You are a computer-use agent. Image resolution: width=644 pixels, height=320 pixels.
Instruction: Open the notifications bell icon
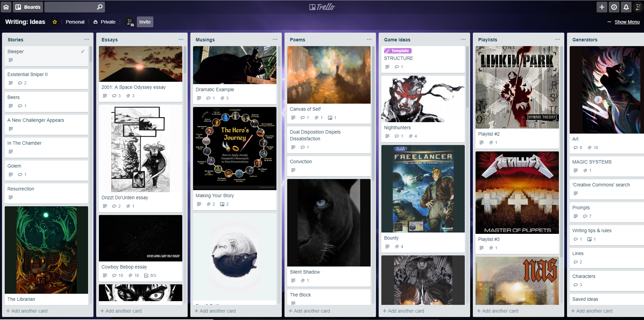(626, 7)
